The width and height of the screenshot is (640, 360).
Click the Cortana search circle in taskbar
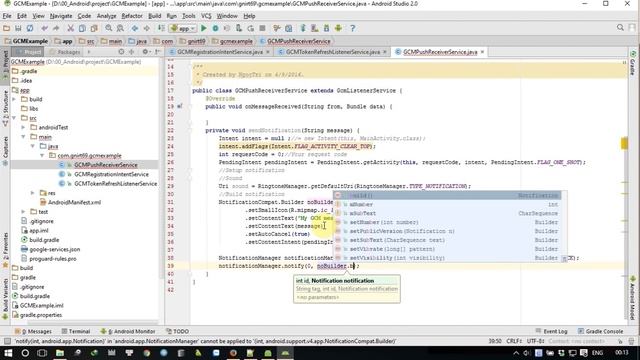click(x=25, y=353)
